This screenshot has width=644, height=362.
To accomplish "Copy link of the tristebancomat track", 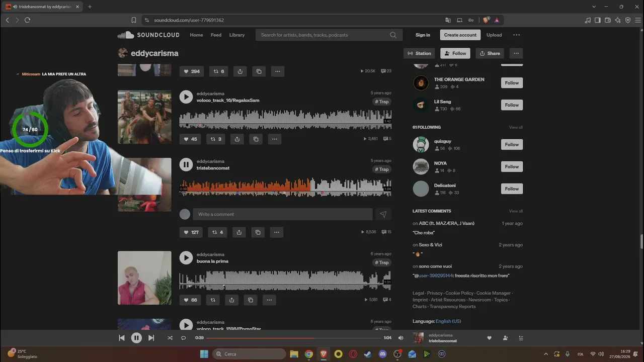I will pos(258,232).
